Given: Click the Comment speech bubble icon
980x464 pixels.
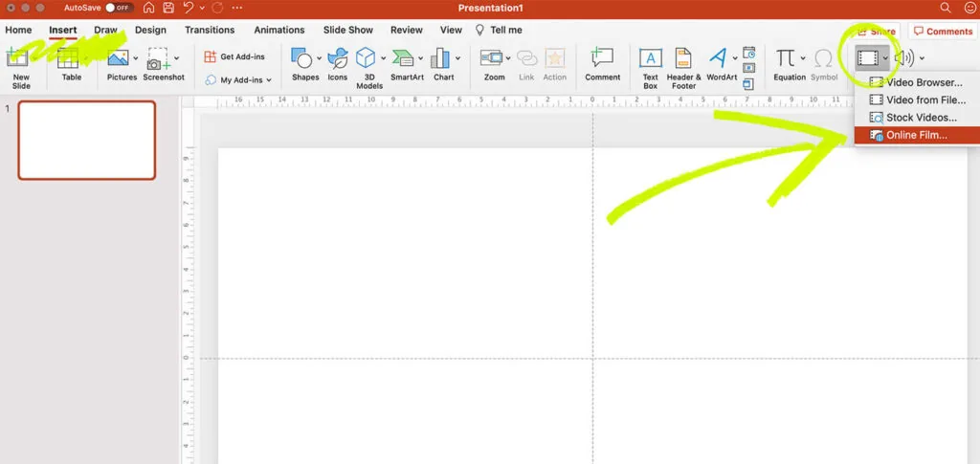Looking at the screenshot, I should pos(602,57).
